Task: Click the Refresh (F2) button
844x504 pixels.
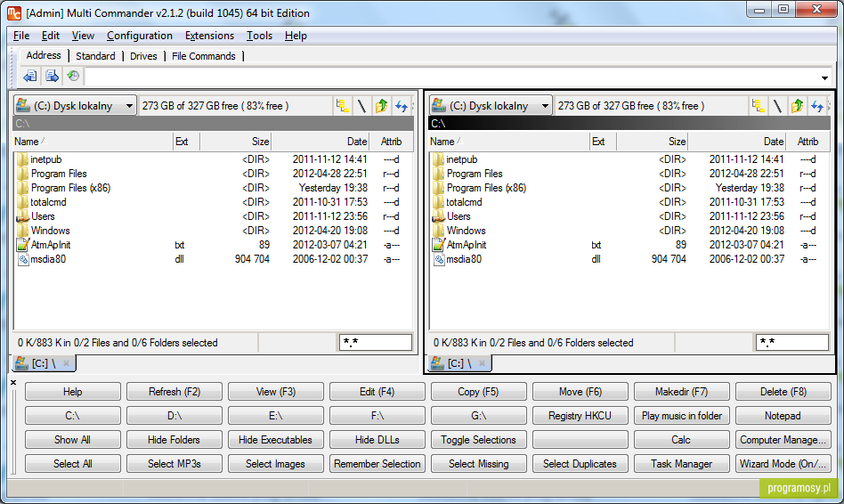Action: pyautogui.click(x=174, y=392)
